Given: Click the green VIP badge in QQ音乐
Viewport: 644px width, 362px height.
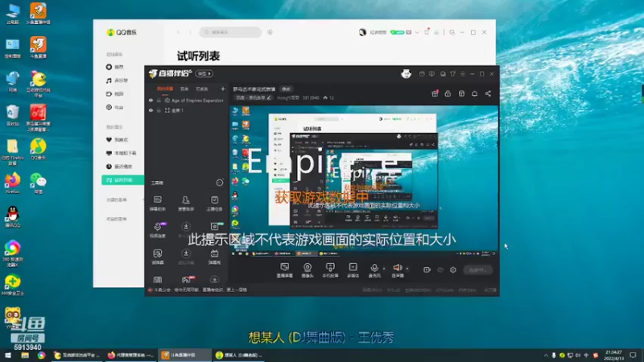Looking at the screenshot, I should coord(397,32).
